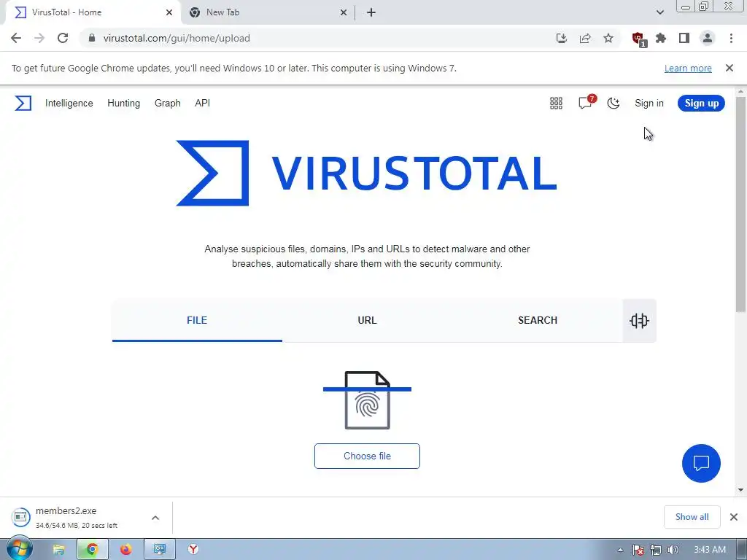Bookmark this page with star icon
This screenshot has height=560, width=747.
(x=608, y=38)
